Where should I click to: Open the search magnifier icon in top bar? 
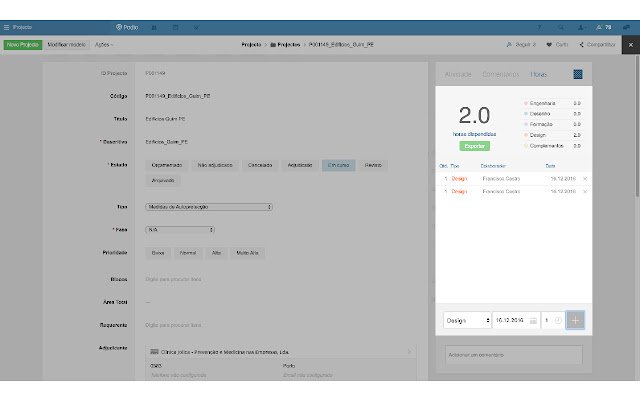coord(561,27)
